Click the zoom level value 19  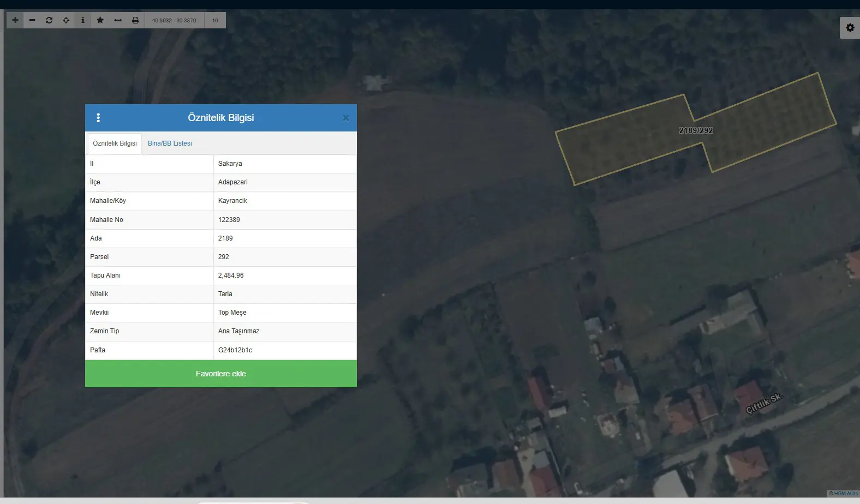[215, 20]
